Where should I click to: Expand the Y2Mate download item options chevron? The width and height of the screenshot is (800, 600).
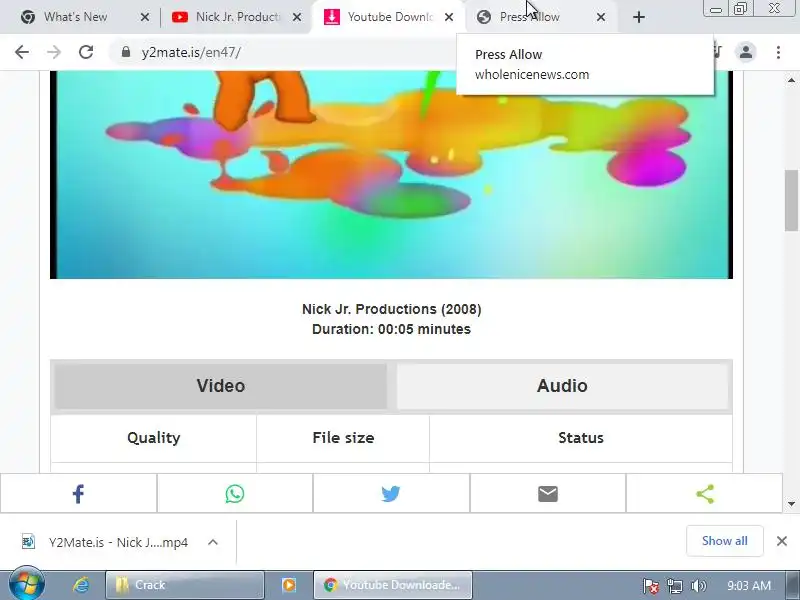pos(213,542)
